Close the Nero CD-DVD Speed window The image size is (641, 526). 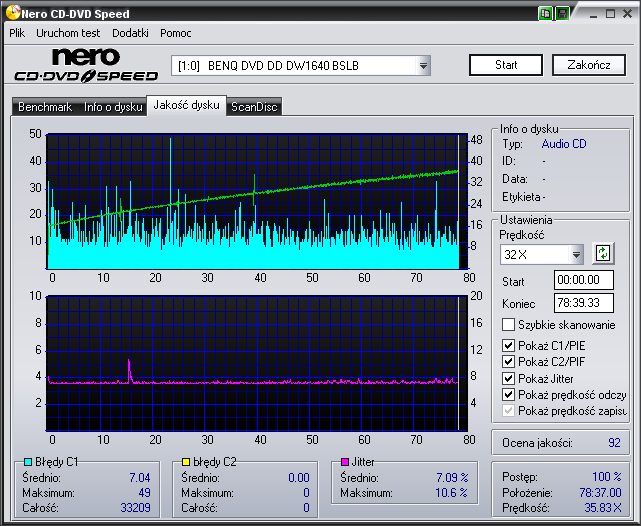coord(628,14)
